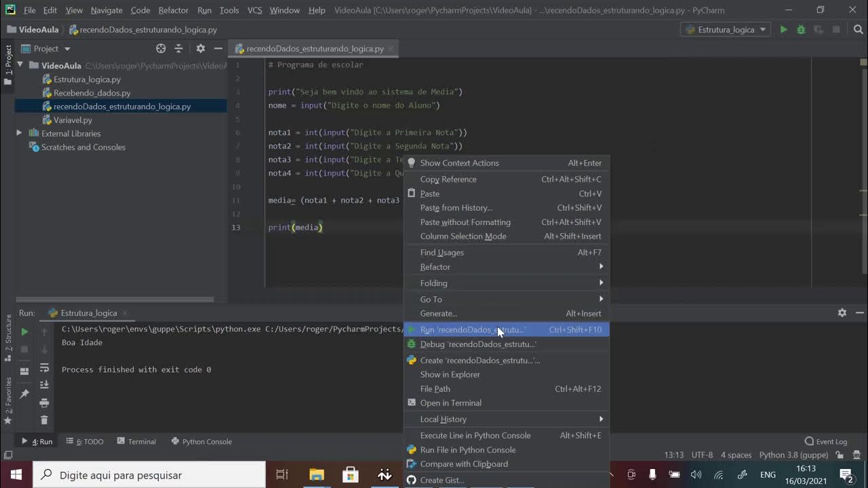Select Open in Terminal
The image size is (868, 488).
507,403
